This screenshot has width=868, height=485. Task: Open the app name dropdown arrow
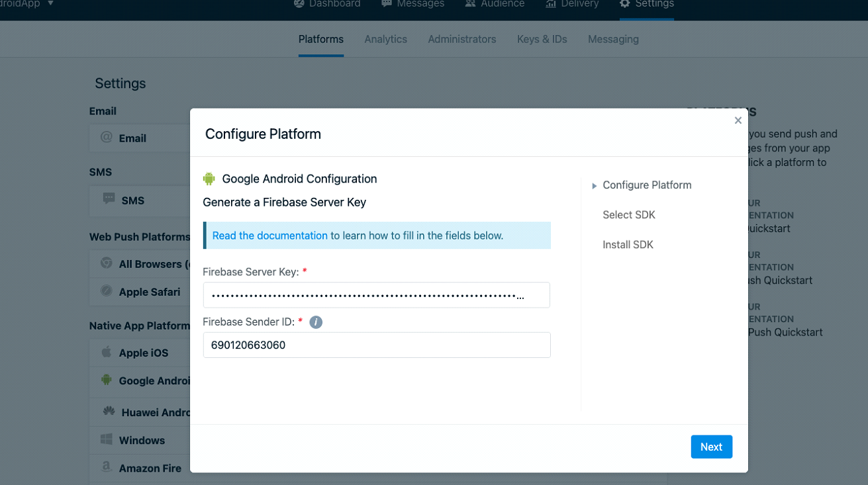(x=51, y=4)
